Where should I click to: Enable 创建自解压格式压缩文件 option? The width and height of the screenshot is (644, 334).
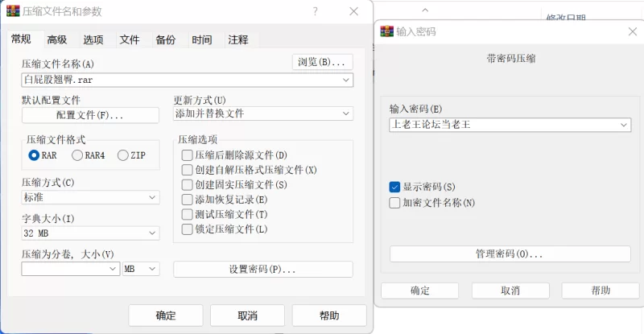[188, 171]
